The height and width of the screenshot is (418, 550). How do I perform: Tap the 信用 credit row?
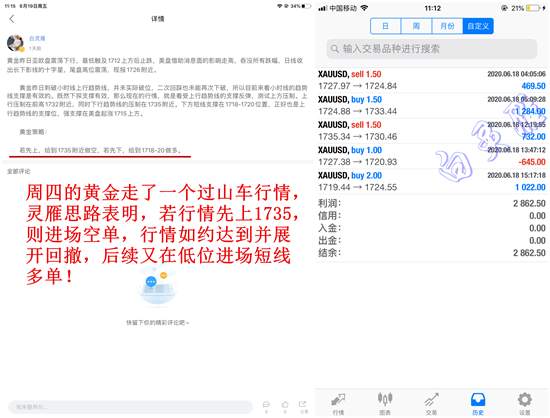coord(432,216)
